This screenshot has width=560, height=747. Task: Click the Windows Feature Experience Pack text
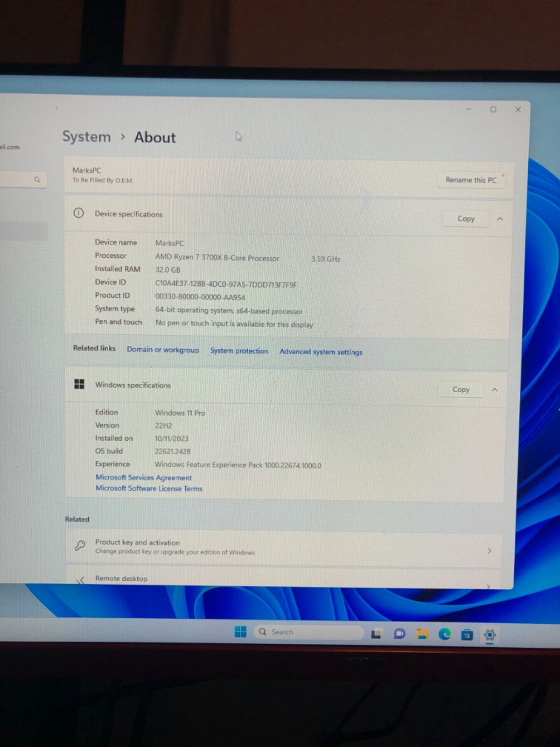tap(238, 465)
